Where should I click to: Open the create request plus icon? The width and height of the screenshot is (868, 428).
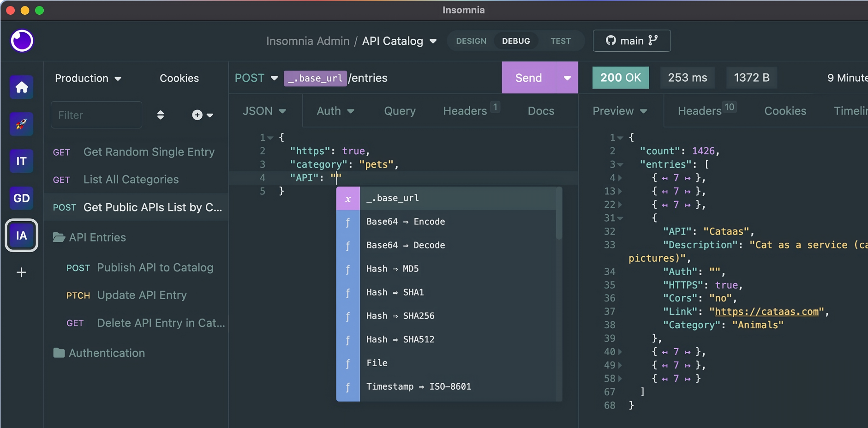coord(202,115)
